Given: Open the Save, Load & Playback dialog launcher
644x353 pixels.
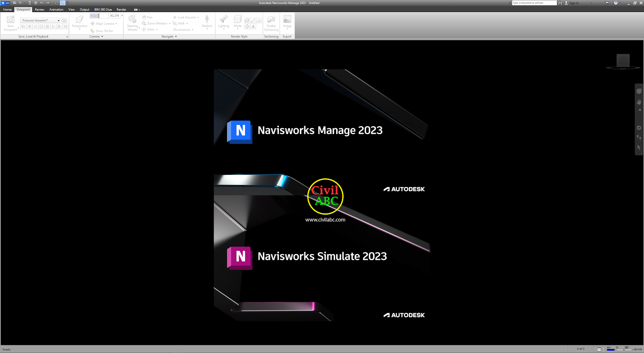Looking at the screenshot, I should (67, 37).
